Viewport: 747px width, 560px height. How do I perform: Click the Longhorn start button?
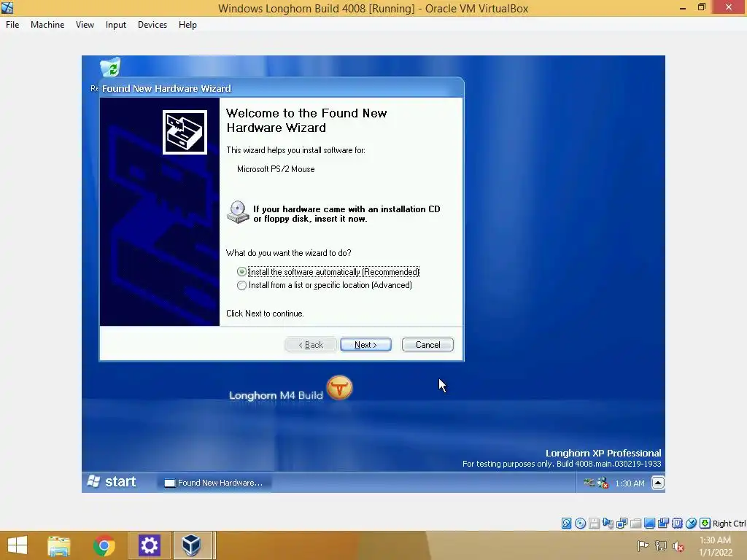click(112, 482)
